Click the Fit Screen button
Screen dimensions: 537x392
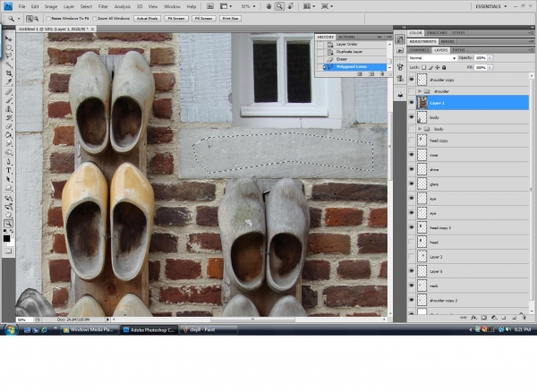click(x=176, y=19)
